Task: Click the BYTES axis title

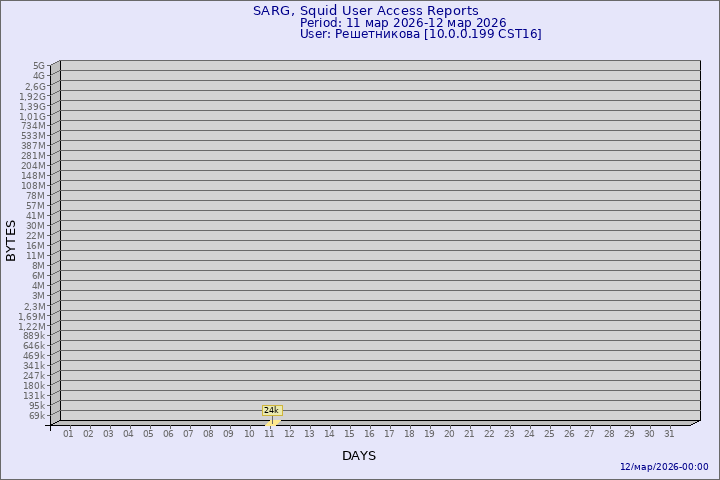Action: coord(12,240)
